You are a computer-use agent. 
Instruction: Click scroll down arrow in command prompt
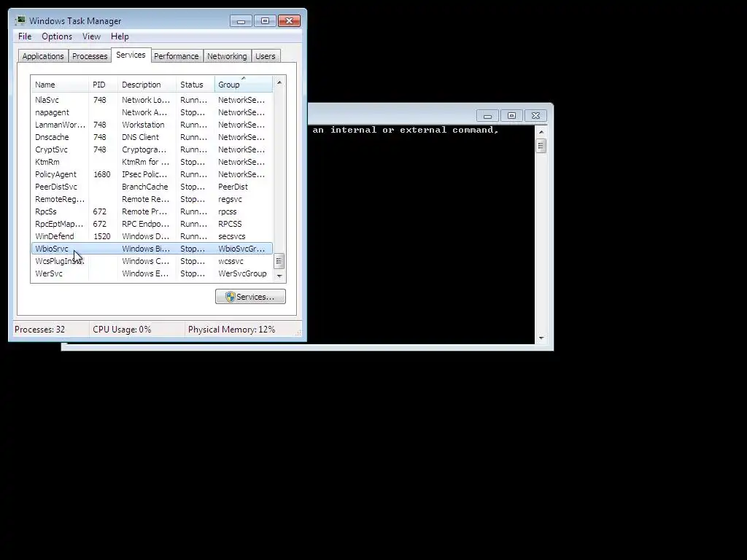(x=541, y=338)
